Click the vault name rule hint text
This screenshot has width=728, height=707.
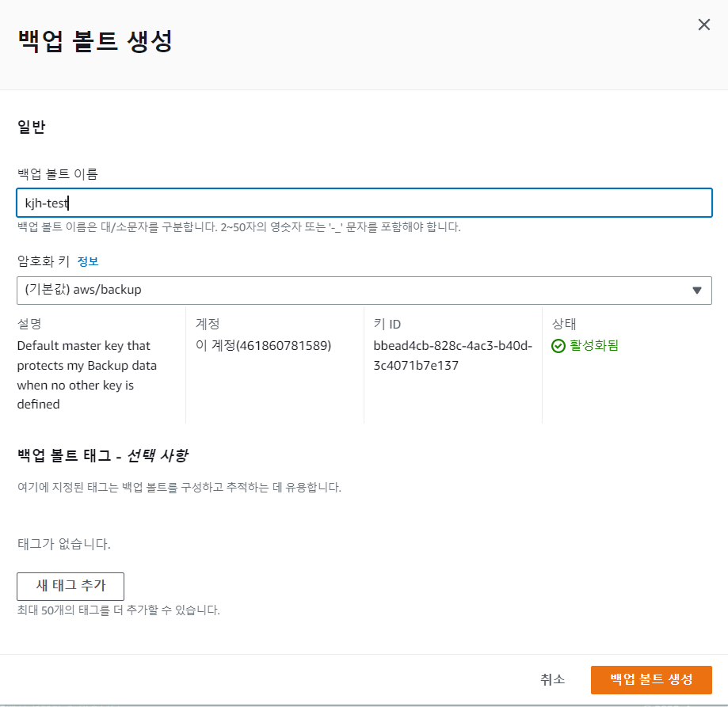pos(239,227)
